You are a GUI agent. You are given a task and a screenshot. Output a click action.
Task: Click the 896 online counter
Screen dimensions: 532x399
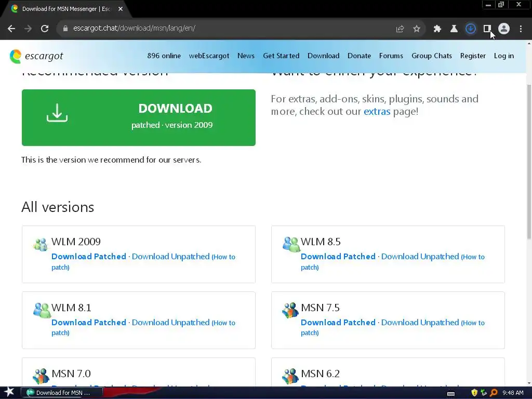(164, 56)
